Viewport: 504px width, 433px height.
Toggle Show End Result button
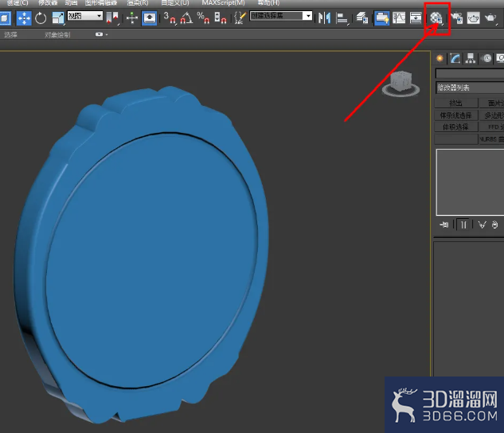pos(463,224)
